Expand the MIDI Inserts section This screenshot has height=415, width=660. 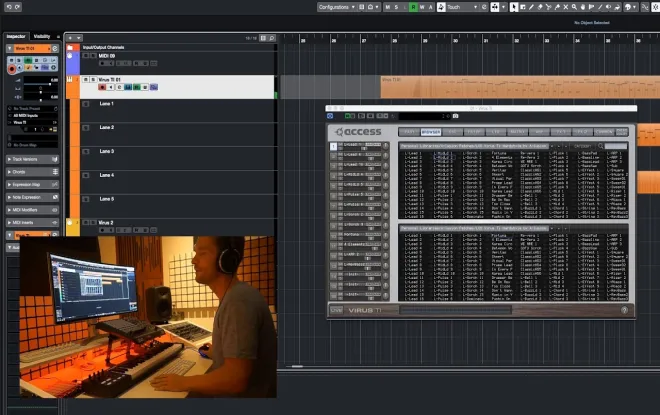[x=32, y=222]
